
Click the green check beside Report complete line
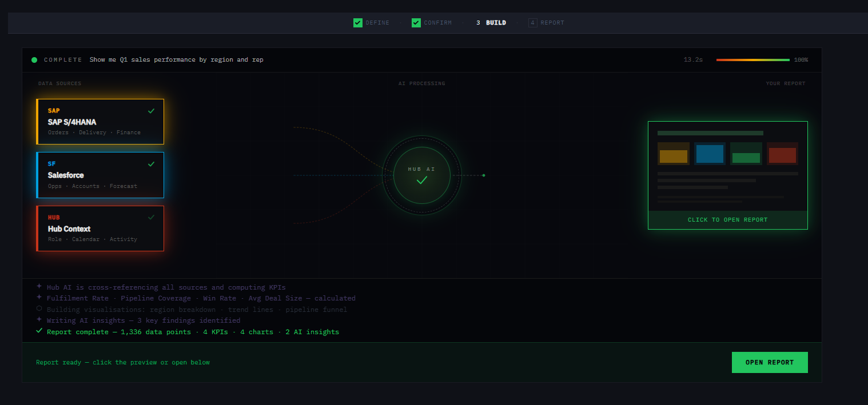(x=39, y=330)
